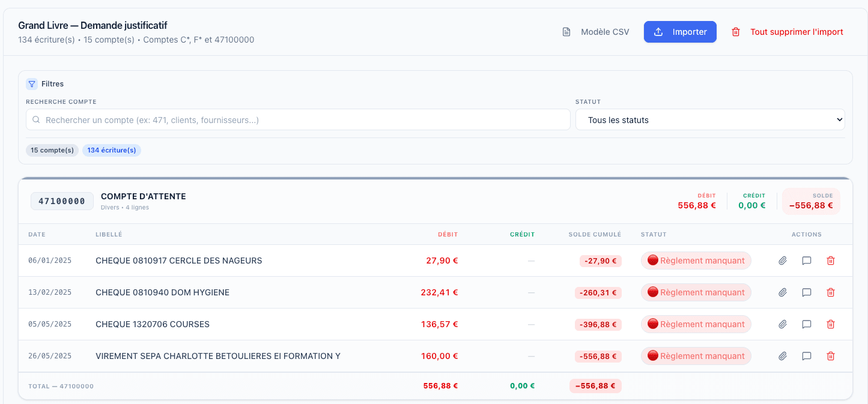Attach a file to VIREMENT SEPA CHARLOTTE row
Screen dimensions: 868x404
(783, 356)
